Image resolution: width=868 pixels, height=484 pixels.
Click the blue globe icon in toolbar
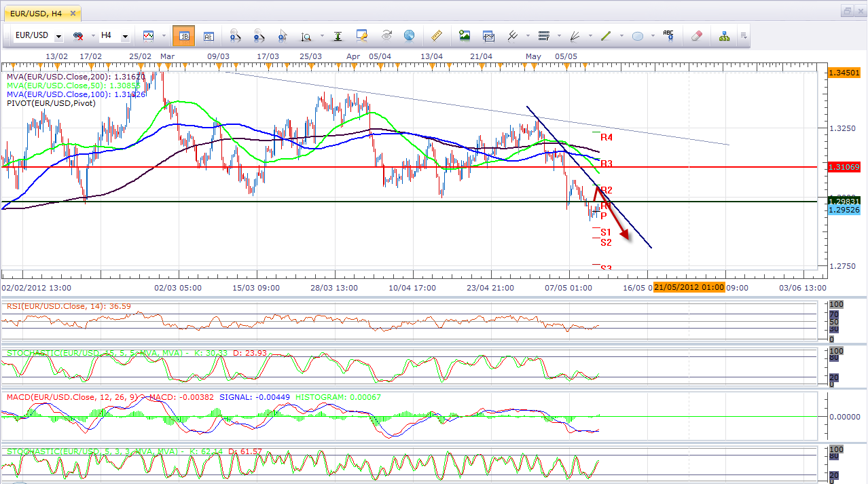tap(409, 35)
